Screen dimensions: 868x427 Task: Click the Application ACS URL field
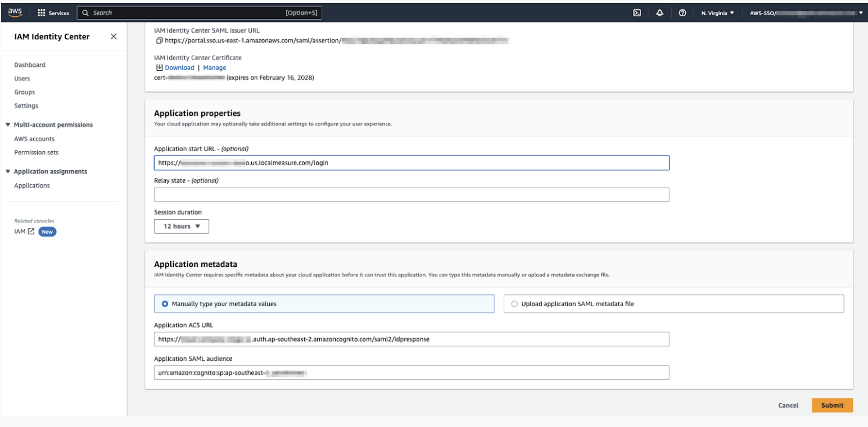point(412,339)
